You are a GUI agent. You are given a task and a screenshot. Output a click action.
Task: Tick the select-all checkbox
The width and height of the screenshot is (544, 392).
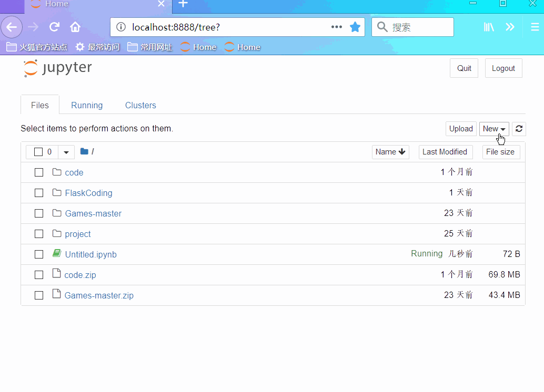(38, 152)
